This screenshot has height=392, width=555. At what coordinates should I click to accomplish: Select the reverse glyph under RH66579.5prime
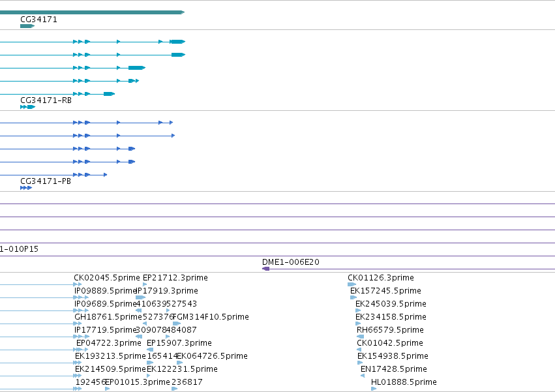[x=360, y=337]
